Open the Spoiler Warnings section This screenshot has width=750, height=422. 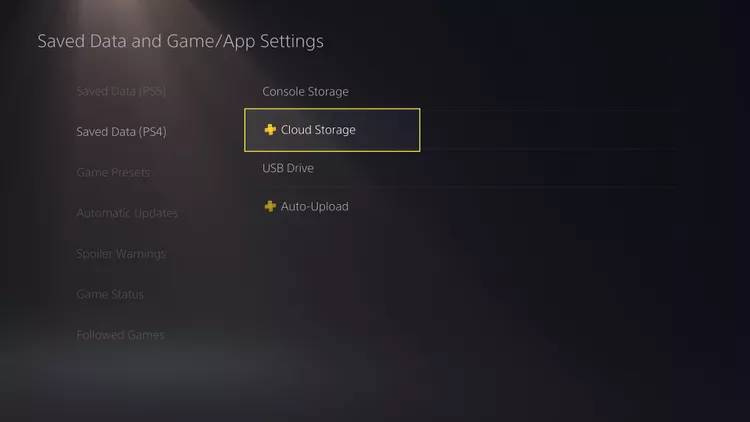click(x=121, y=254)
